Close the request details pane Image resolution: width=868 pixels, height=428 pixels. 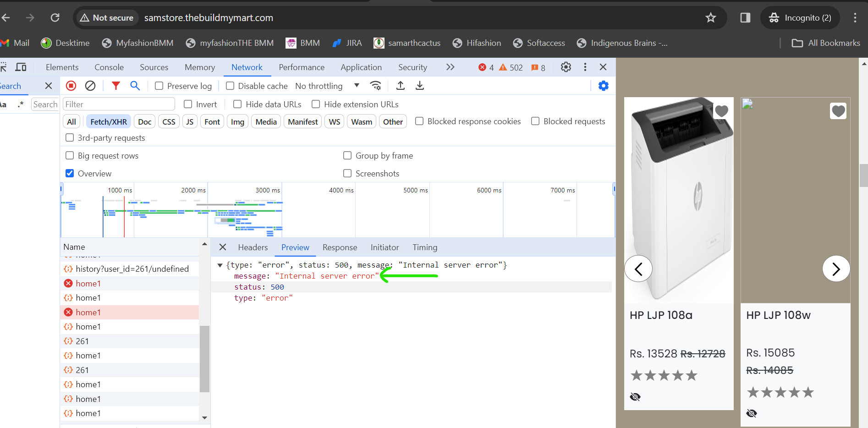(223, 247)
